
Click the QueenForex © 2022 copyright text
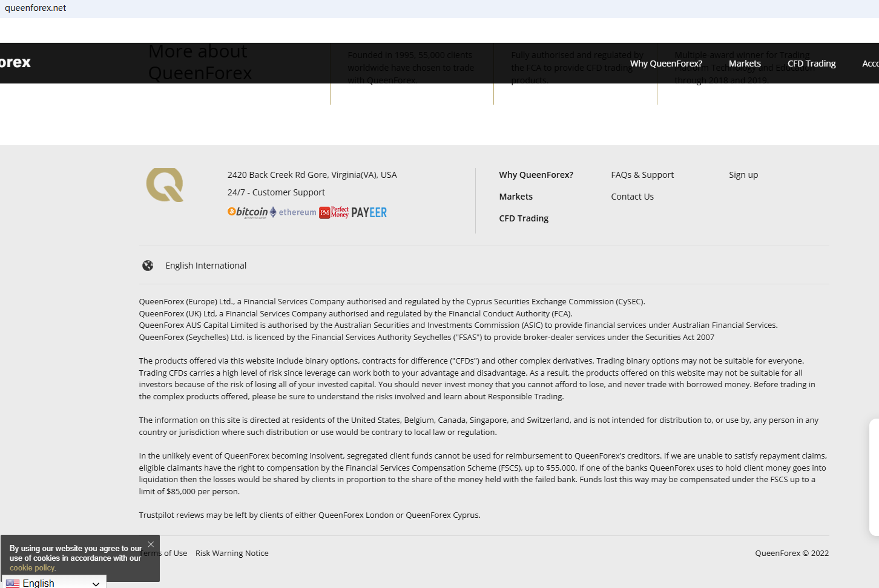coord(792,554)
